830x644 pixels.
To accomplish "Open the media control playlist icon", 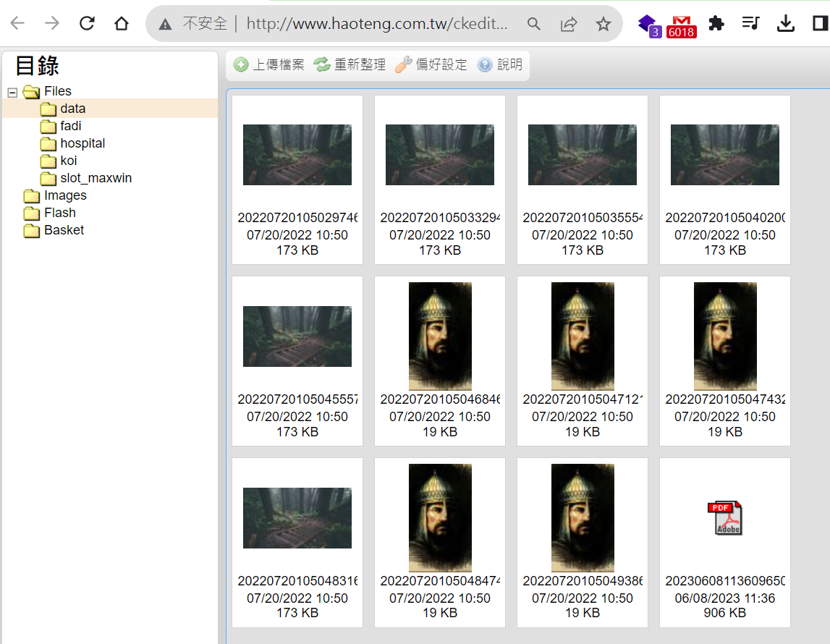I will click(x=750, y=23).
